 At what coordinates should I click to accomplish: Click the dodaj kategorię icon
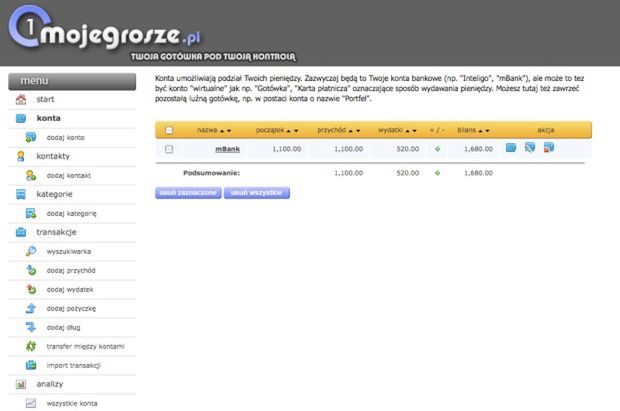[31, 213]
